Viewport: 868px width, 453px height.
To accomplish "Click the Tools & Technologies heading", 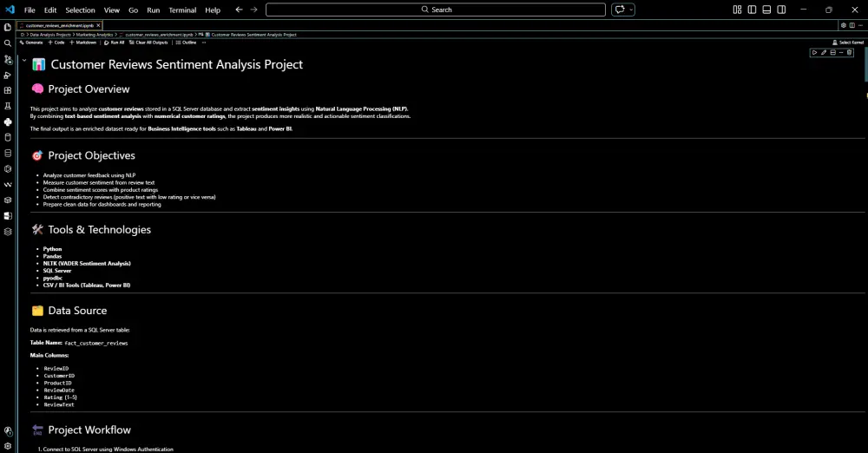I will (x=99, y=230).
